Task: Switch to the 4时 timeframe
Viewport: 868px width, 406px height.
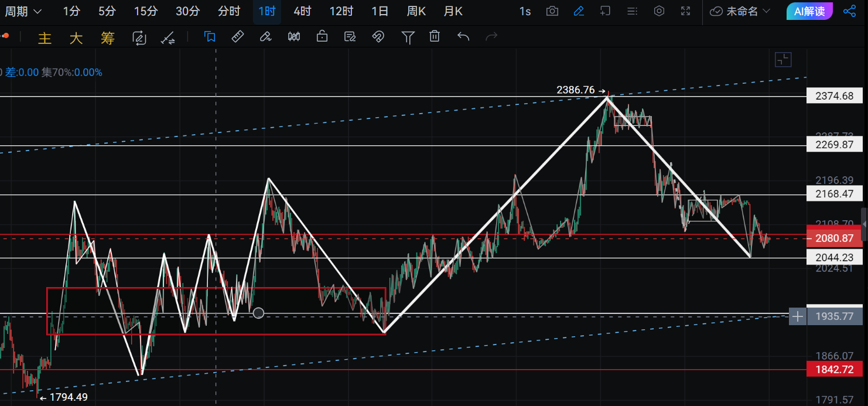Action: pos(302,11)
